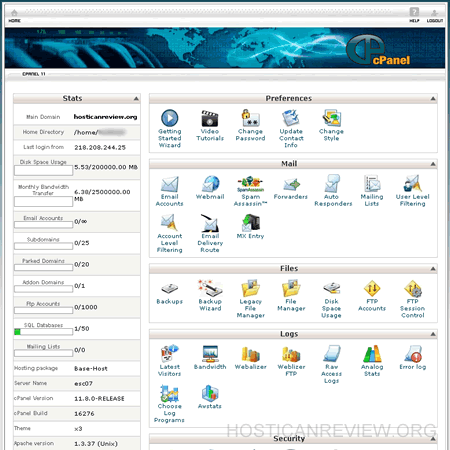This screenshot has width=450, height=450.
Task: Open Legacy File Manager icon
Action: [250, 288]
